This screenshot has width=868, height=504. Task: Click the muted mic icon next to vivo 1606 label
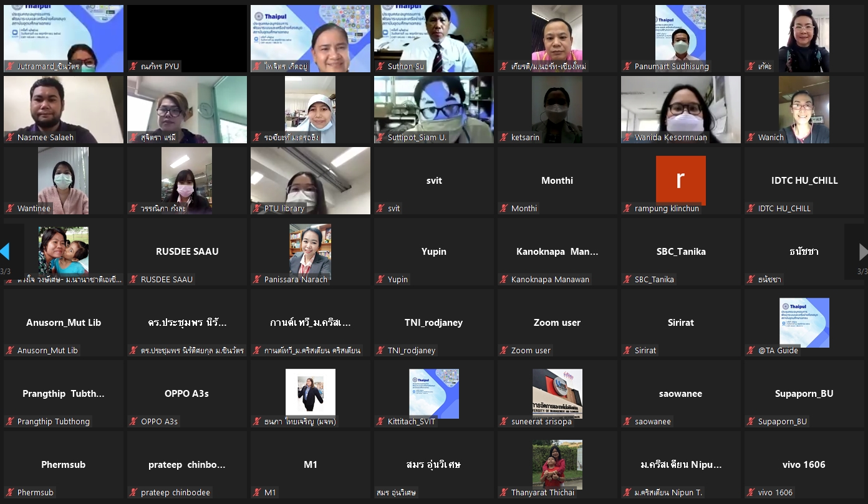[751, 492]
